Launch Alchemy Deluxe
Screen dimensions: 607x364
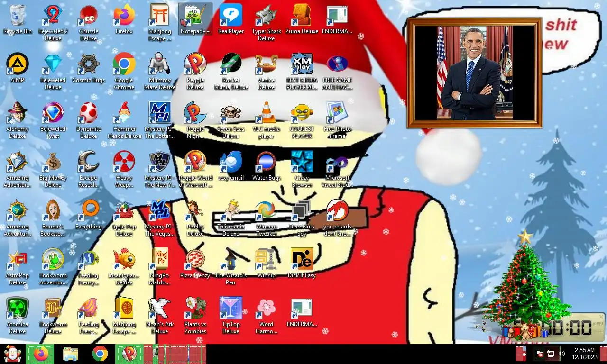tap(18, 119)
